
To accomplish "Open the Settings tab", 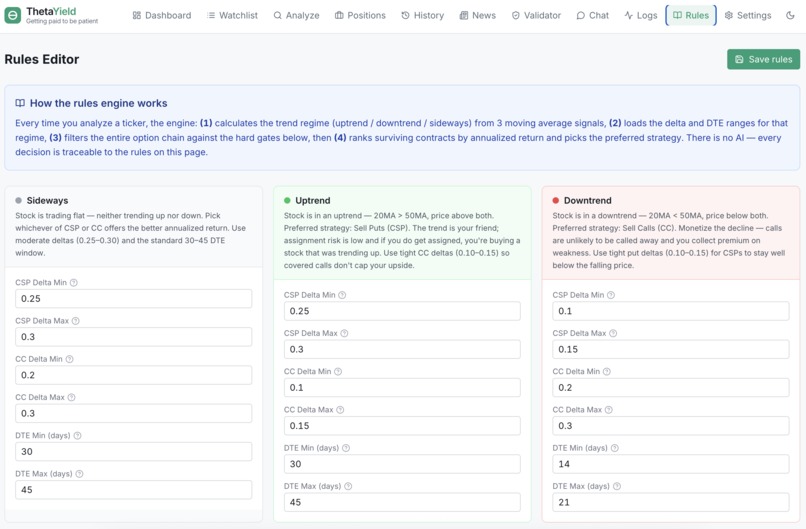I will (748, 15).
